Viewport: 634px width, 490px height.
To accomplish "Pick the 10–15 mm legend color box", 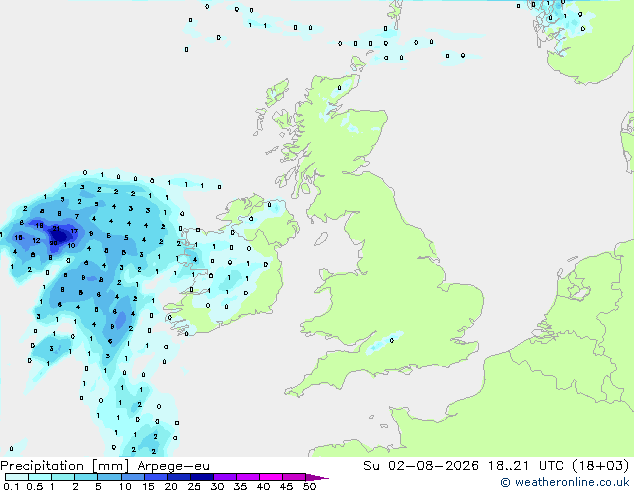I will pyautogui.click(x=132, y=477).
